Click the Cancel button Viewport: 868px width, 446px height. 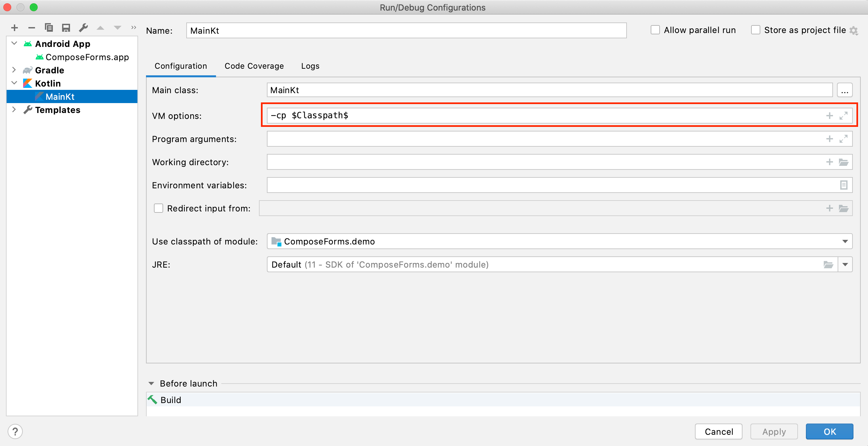point(718,431)
